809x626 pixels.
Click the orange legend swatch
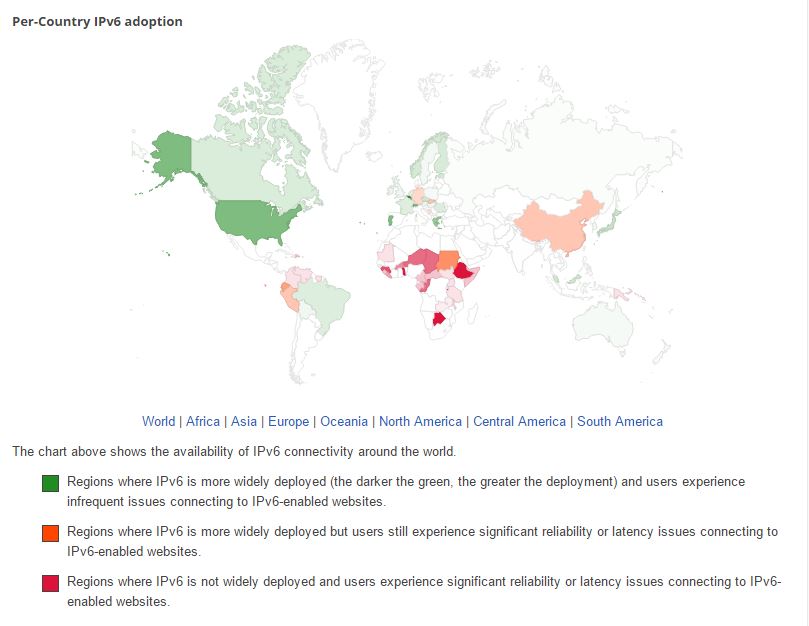tap(50, 533)
